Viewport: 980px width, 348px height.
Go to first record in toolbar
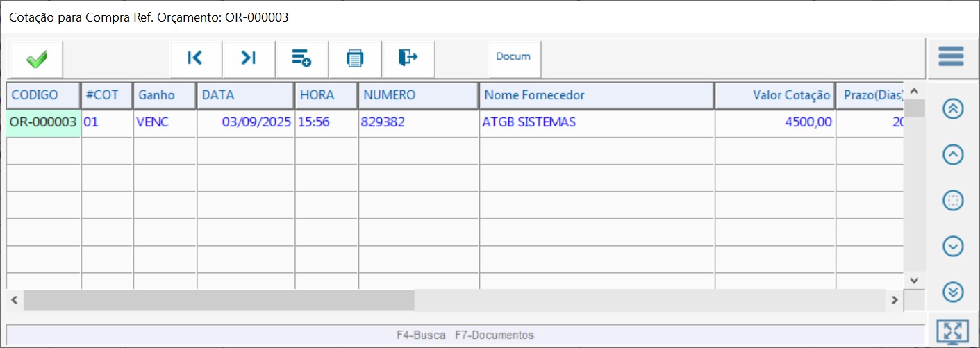(196, 58)
